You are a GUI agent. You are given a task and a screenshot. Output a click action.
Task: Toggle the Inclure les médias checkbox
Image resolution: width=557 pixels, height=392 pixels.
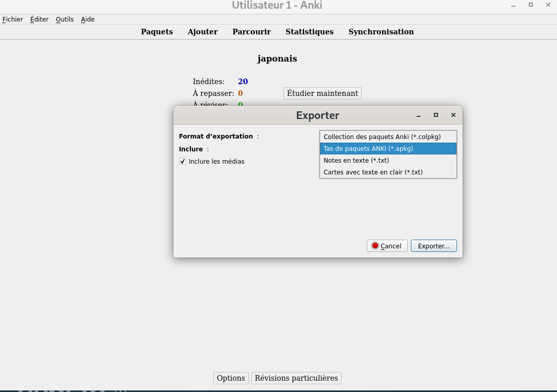click(x=183, y=161)
